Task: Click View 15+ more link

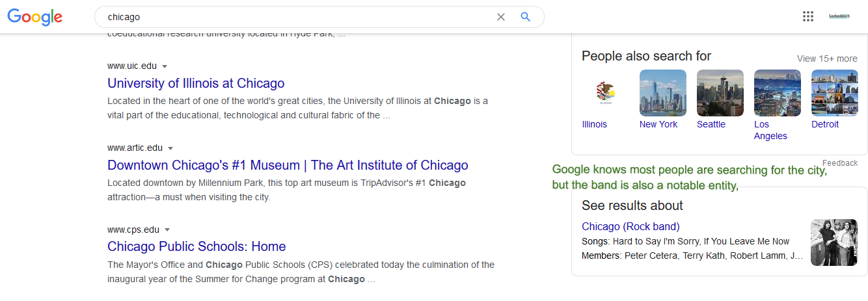Action: click(x=827, y=59)
